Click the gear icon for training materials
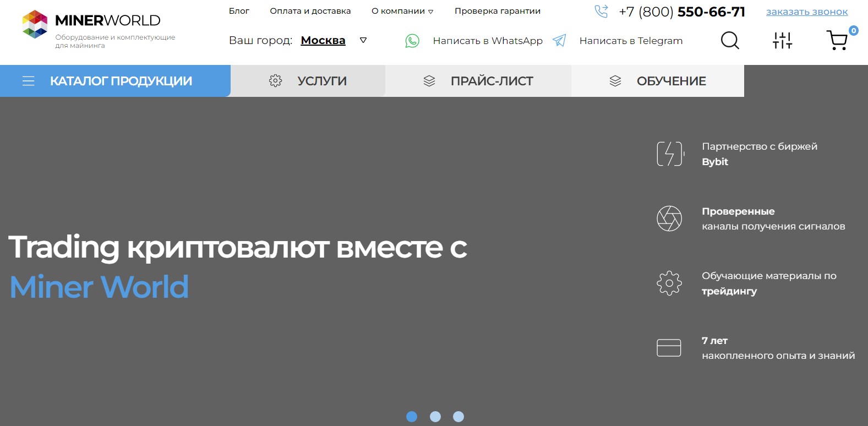Viewport: 868px width, 426px height. coord(669,283)
